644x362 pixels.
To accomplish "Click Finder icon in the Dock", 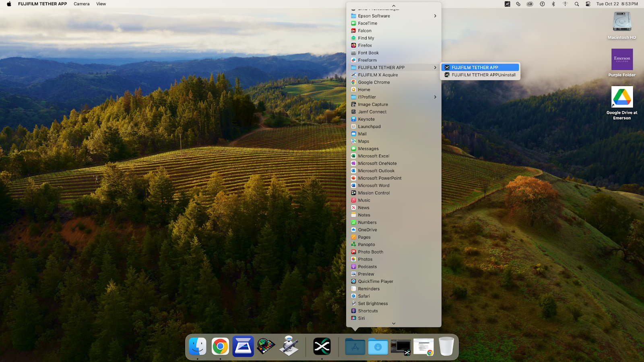I will pos(198,346).
